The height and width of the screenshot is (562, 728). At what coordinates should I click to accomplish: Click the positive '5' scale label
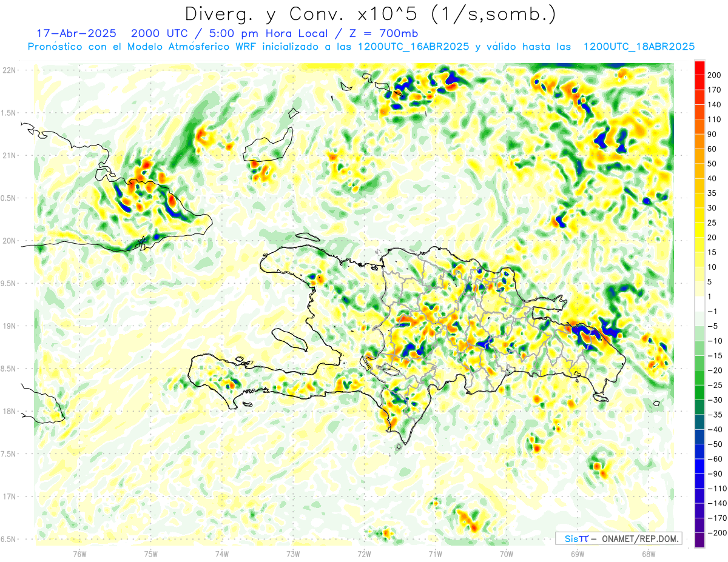click(x=710, y=282)
